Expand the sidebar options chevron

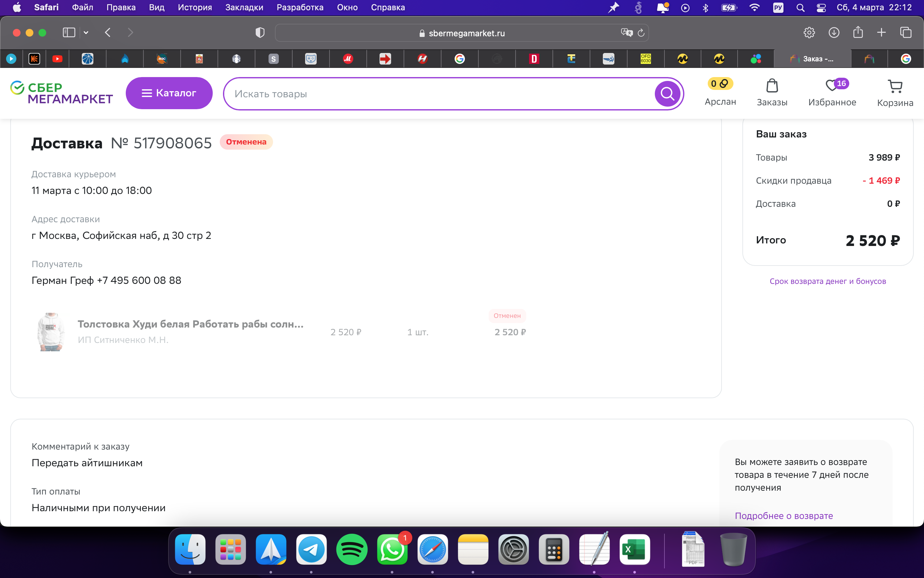pyautogui.click(x=86, y=32)
